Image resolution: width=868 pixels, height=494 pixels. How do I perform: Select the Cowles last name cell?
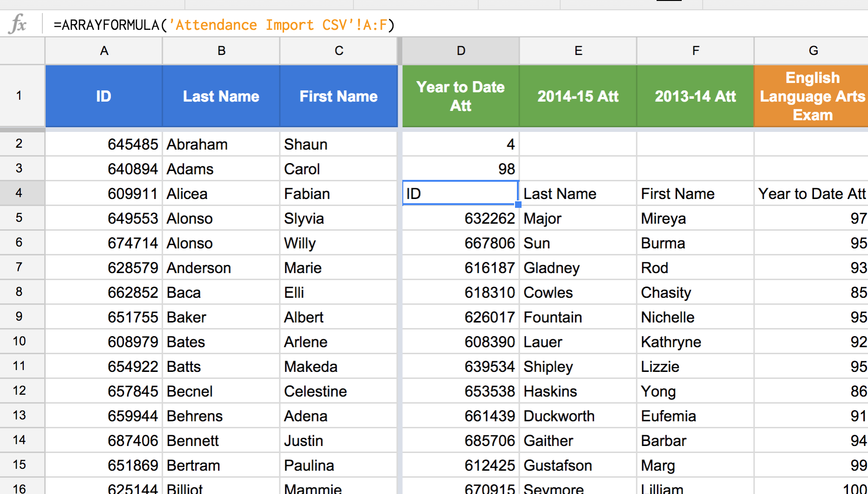point(578,292)
